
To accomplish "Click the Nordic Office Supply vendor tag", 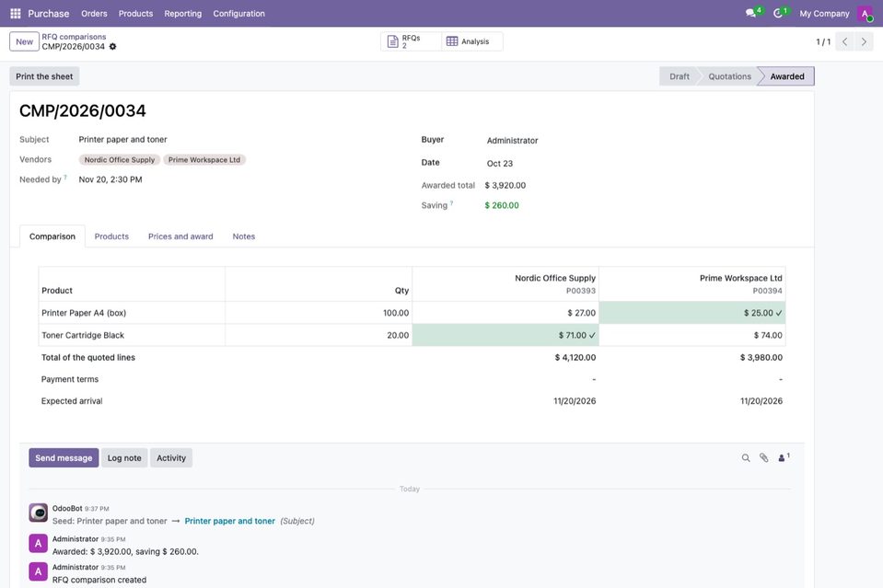I will 120,160.
